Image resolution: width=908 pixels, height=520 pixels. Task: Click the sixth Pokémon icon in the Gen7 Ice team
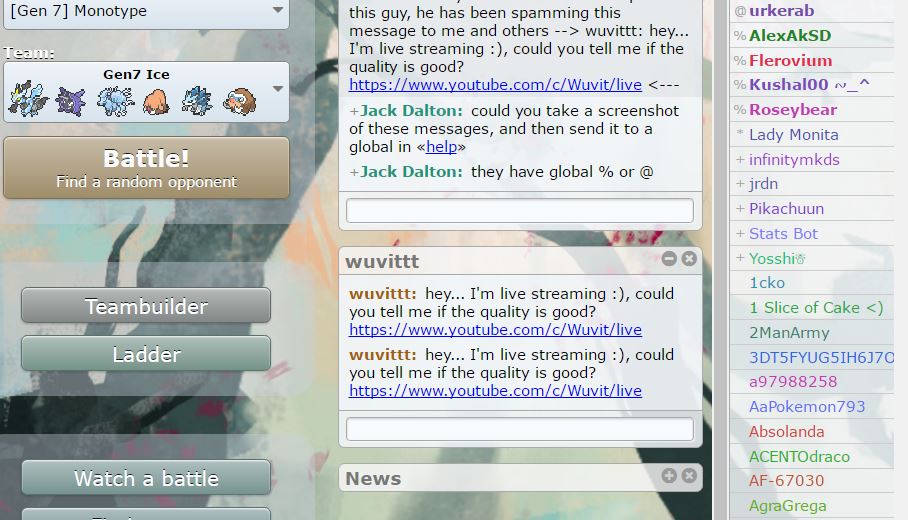click(240, 101)
